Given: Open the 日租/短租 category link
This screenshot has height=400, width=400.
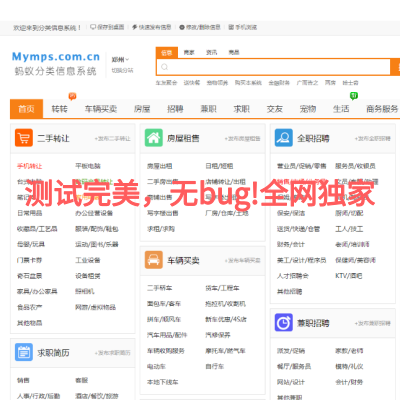Looking at the screenshot, I should 219,166.
